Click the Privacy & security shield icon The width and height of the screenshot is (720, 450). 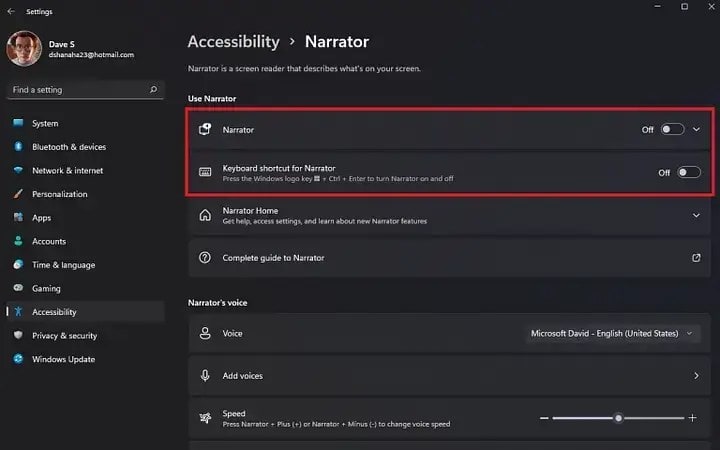pos(18,335)
